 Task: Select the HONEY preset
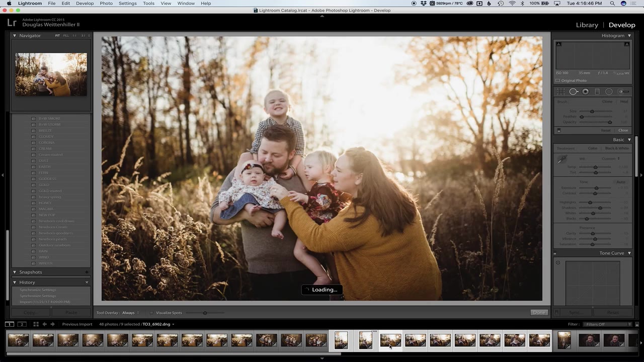45,203
